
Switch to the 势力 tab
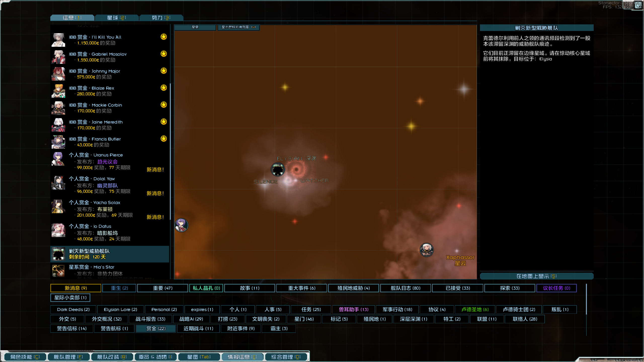tap(161, 18)
